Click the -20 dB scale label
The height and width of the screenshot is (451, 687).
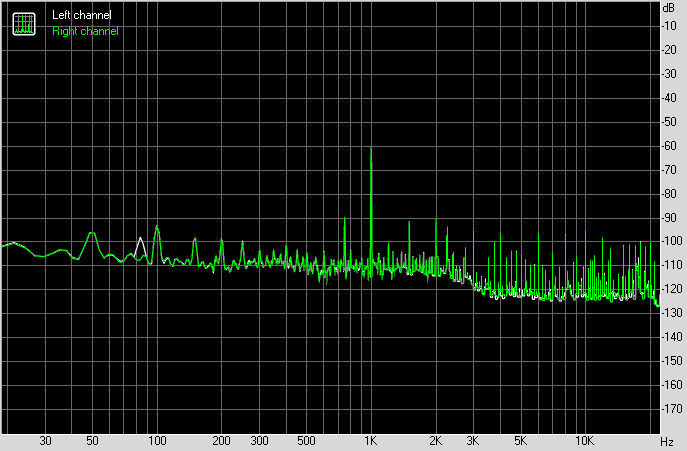pyautogui.click(x=669, y=50)
